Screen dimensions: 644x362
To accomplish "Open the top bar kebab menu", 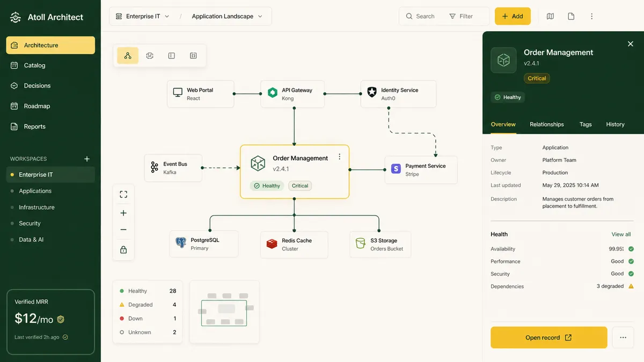I will coord(592,16).
